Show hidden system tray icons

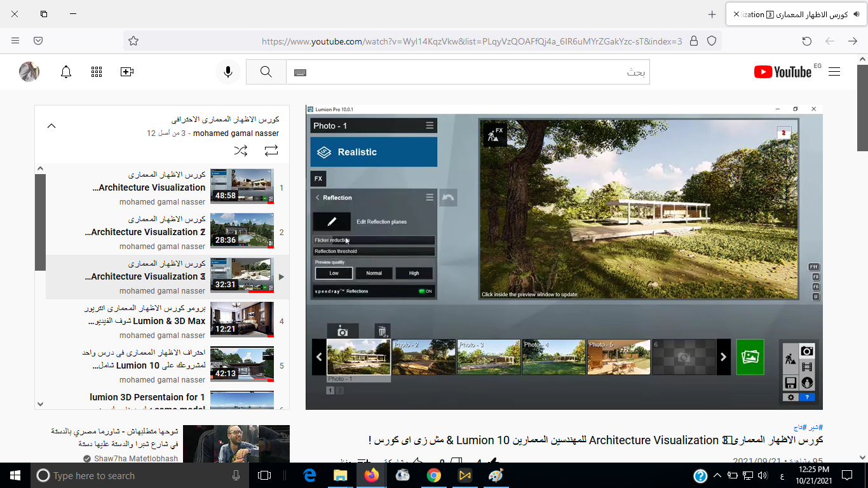pyautogui.click(x=717, y=475)
